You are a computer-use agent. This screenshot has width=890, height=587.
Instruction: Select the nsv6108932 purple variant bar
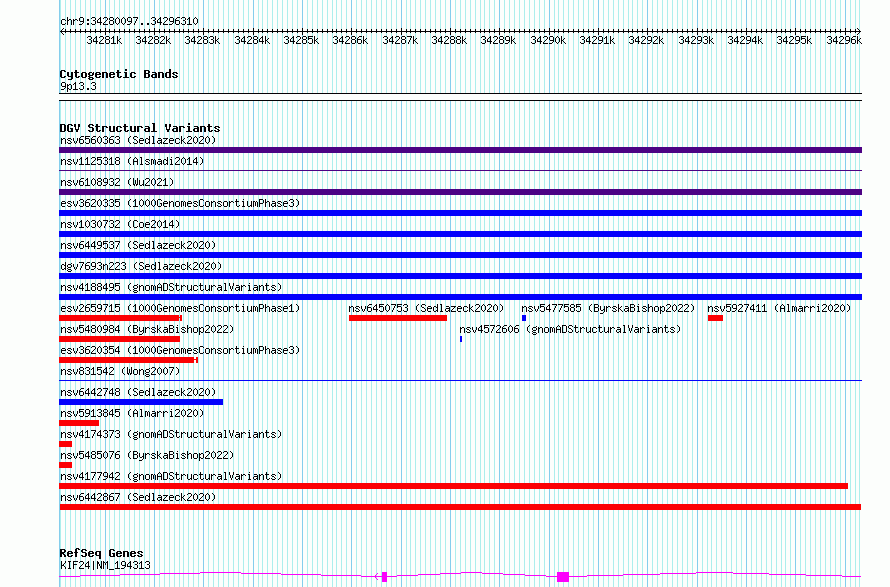[460, 192]
